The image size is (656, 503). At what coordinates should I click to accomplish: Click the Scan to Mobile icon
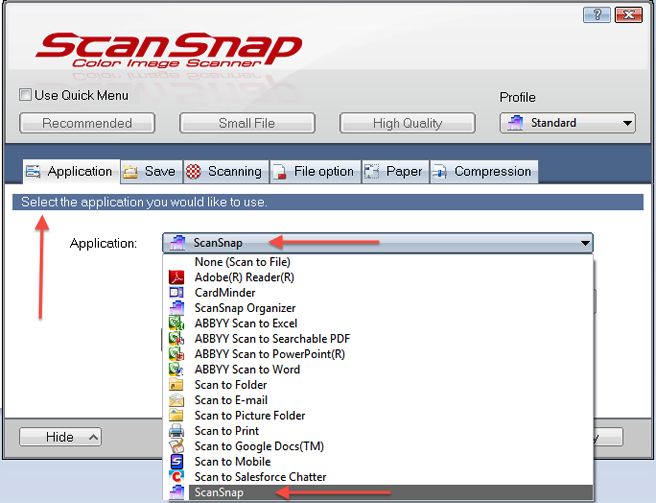[x=176, y=462]
